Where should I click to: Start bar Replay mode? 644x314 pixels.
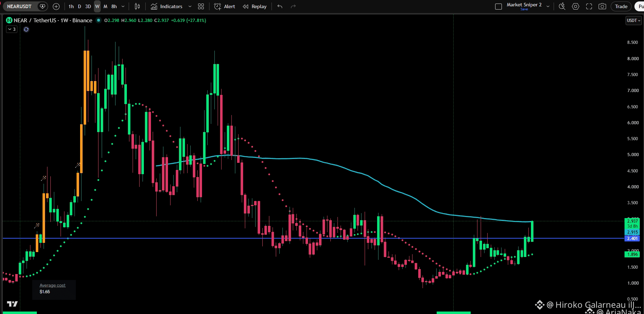(x=254, y=6)
